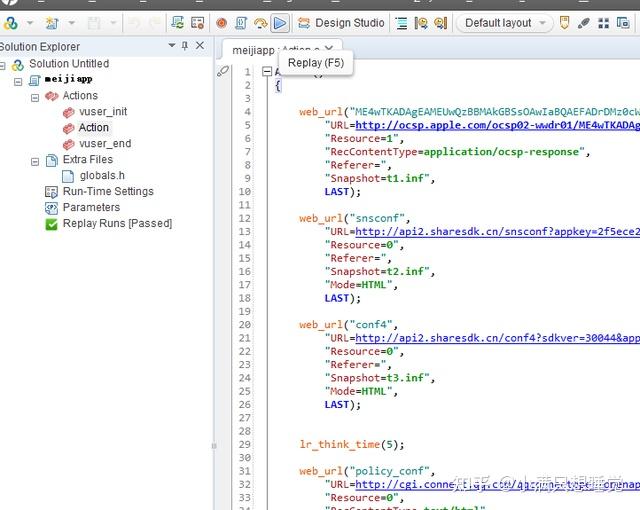Open Parameters in Solution Explorer
The image size is (640, 510).
coord(91,208)
